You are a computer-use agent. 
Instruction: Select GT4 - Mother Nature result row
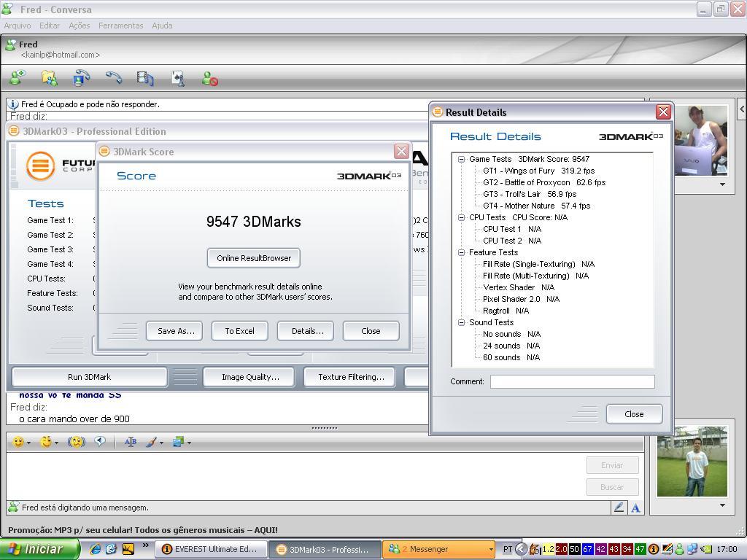(536, 206)
